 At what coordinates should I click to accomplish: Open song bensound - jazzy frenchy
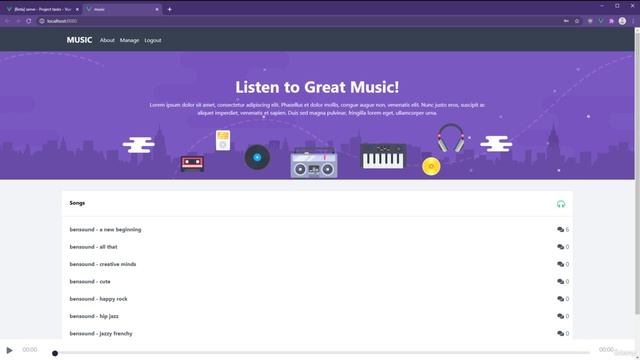[x=101, y=333]
